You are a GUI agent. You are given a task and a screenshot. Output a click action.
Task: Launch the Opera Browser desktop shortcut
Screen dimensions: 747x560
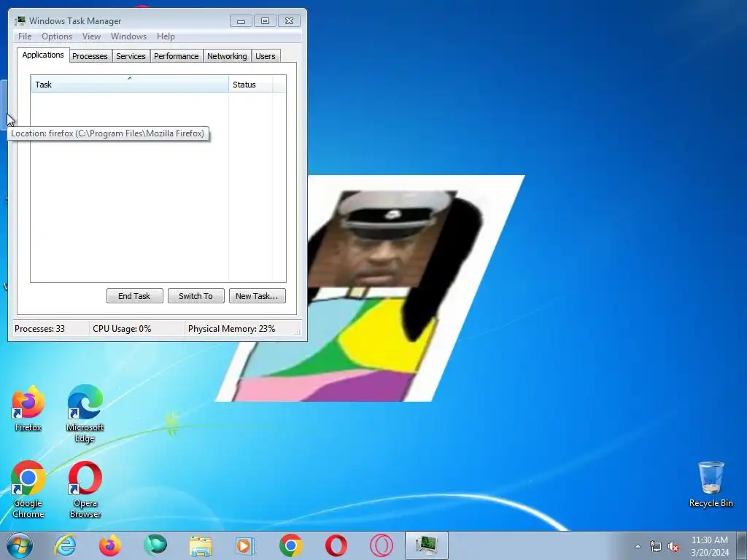click(x=85, y=489)
